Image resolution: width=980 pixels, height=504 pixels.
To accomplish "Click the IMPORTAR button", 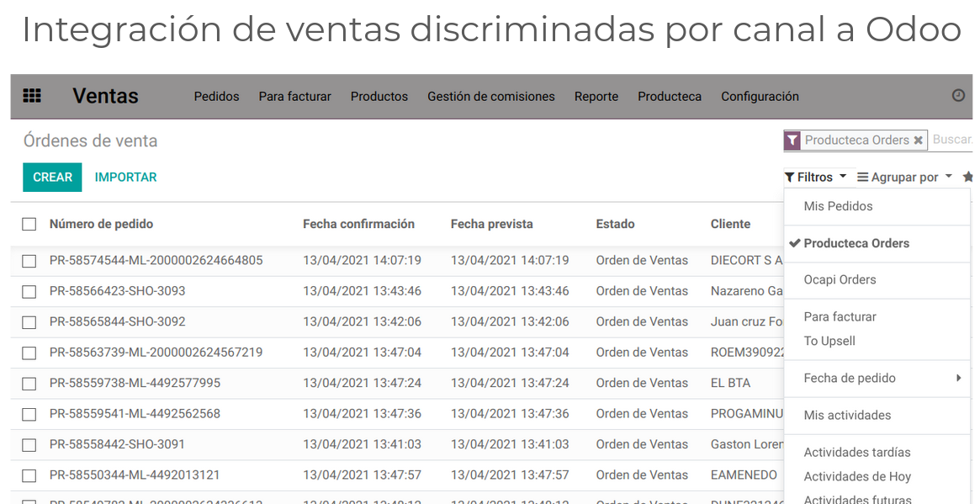I will [125, 177].
